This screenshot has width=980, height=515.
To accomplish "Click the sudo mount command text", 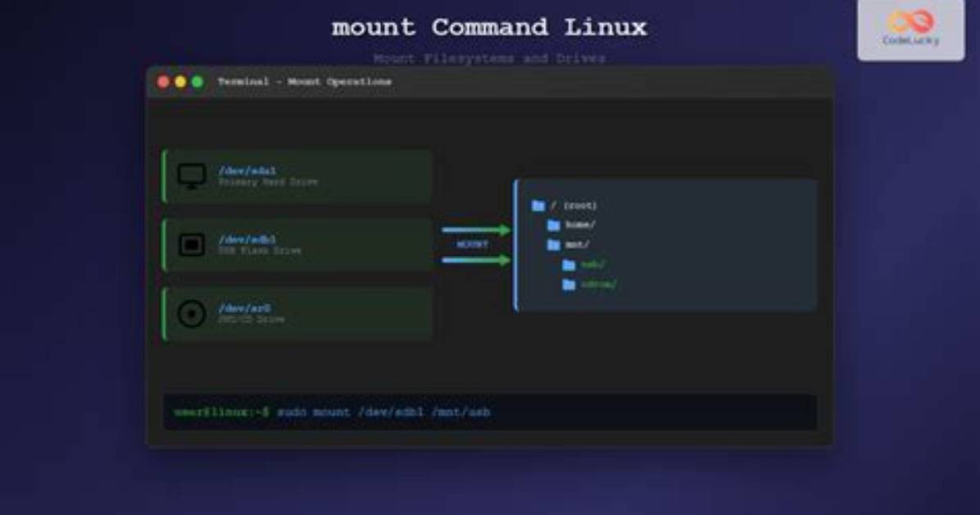I will tap(383, 412).
